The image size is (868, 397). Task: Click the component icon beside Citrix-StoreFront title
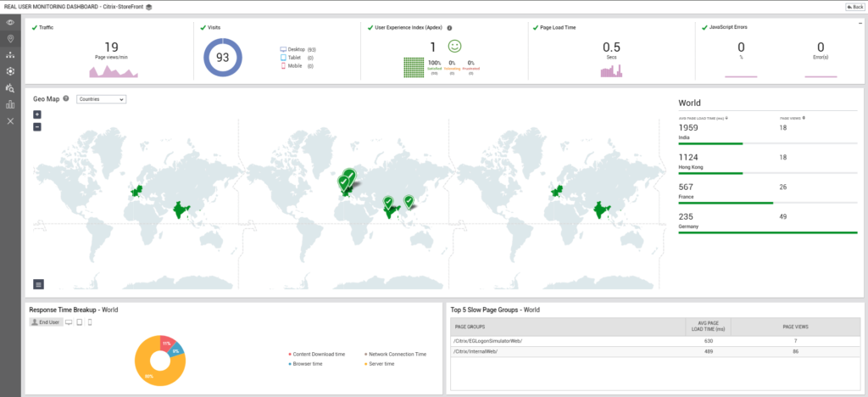(x=148, y=7)
